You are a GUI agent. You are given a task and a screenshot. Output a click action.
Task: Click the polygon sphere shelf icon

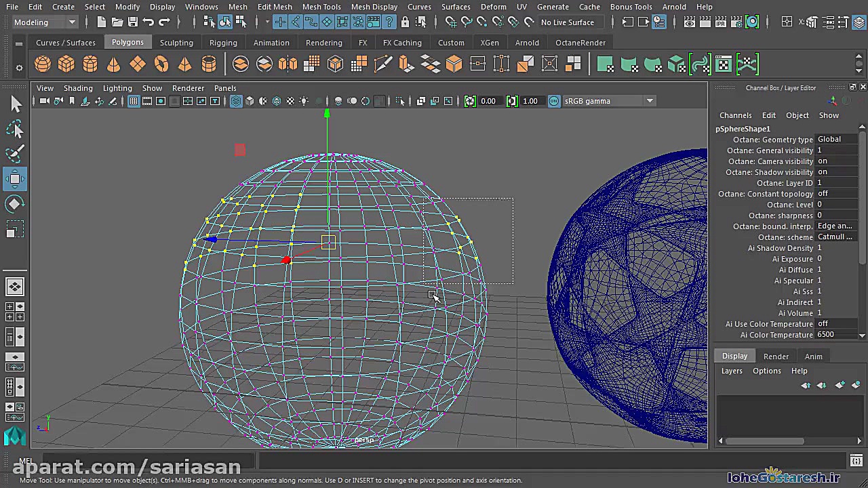pos(43,64)
